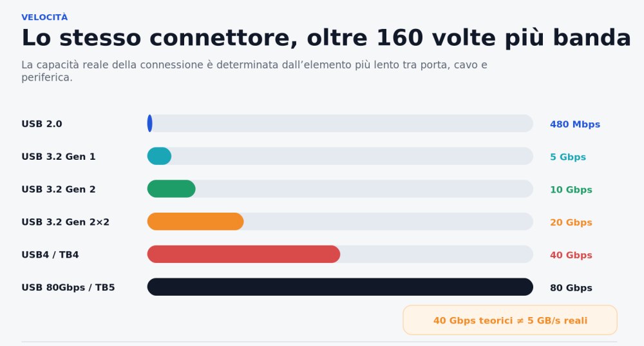Click the '40 Gbps teorici ≠ 5 GB/s reali' badge

(510, 320)
